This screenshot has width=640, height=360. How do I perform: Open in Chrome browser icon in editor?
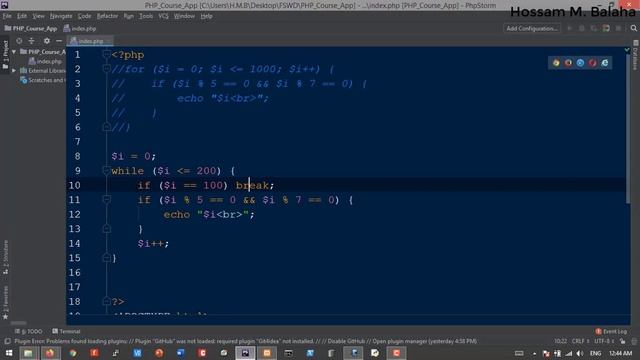[x=556, y=63]
